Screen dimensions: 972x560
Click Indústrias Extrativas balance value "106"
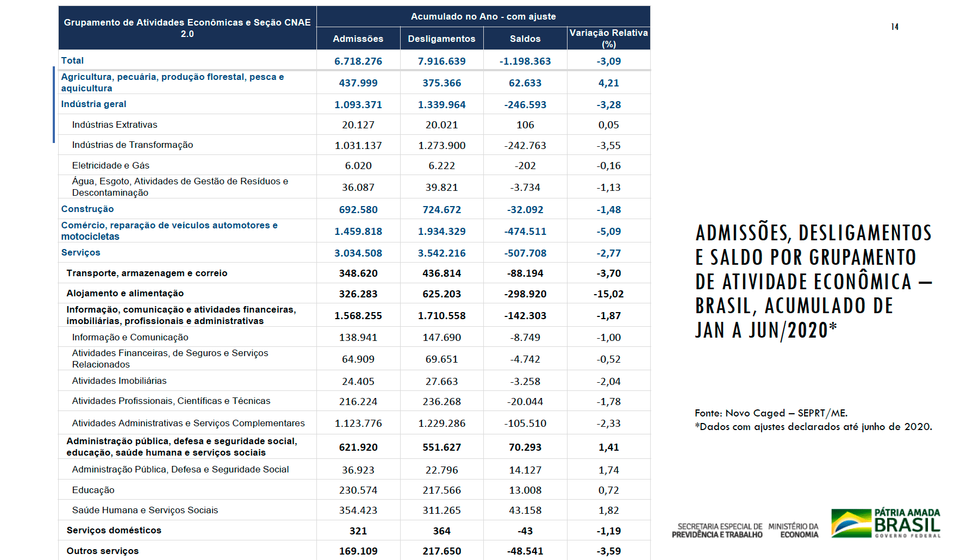coord(525,125)
